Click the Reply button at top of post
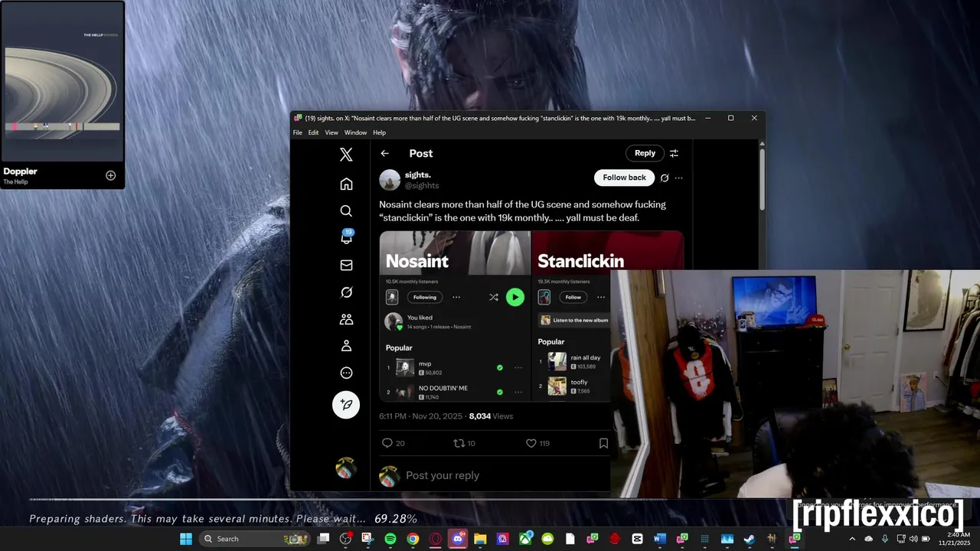The width and height of the screenshot is (980, 551). 645,153
